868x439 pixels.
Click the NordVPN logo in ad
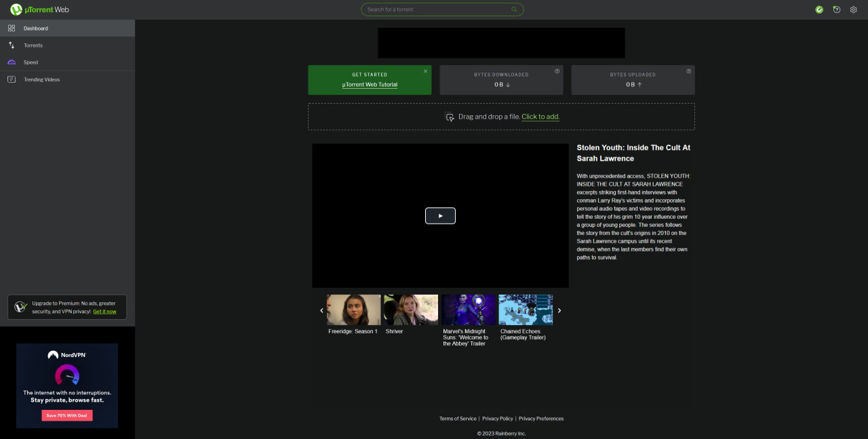(67, 355)
